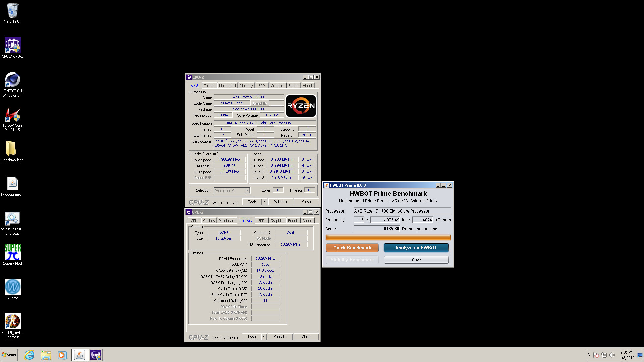This screenshot has height=362, width=644.
Task: Open Graphics tab in lower CPU-Z window
Action: click(277, 221)
